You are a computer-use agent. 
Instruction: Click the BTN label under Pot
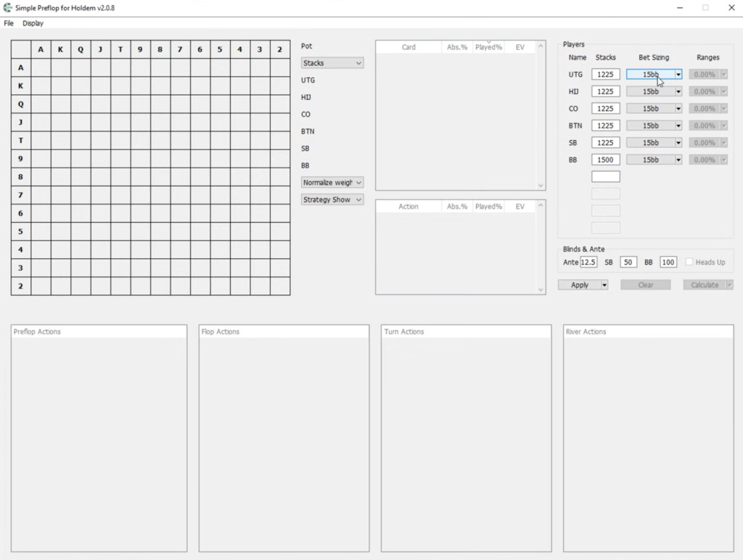308,131
